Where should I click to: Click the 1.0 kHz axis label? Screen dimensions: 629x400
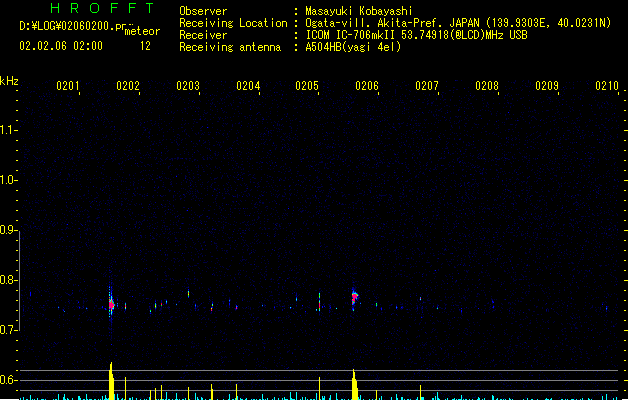tap(8, 180)
